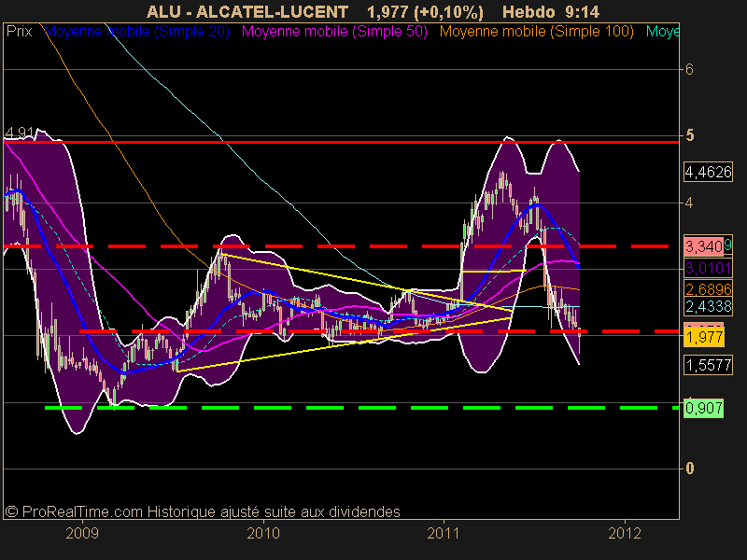Screen dimensions: 747x560
Task: Select the Moyenne mobile (Simple 20) legend
Action: pos(136,32)
